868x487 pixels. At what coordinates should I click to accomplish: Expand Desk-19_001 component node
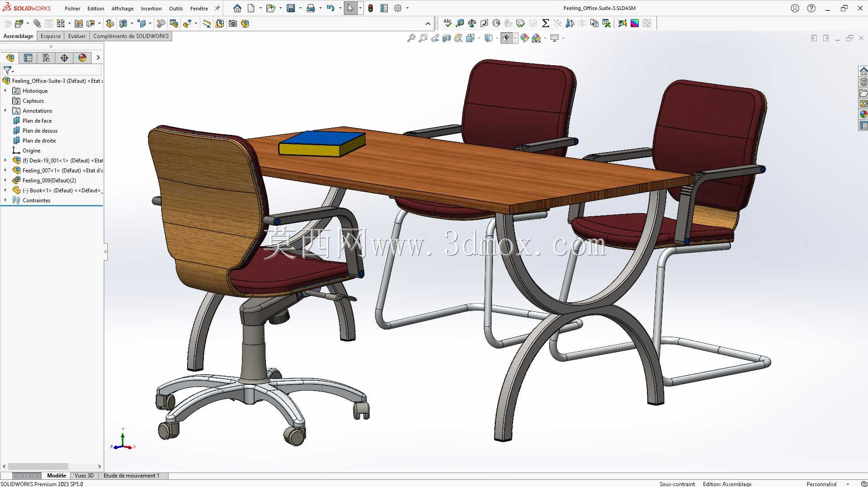pos(5,160)
